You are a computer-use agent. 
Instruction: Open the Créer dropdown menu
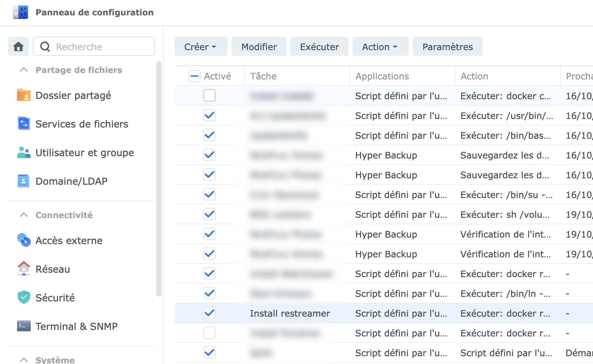point(201,47)
